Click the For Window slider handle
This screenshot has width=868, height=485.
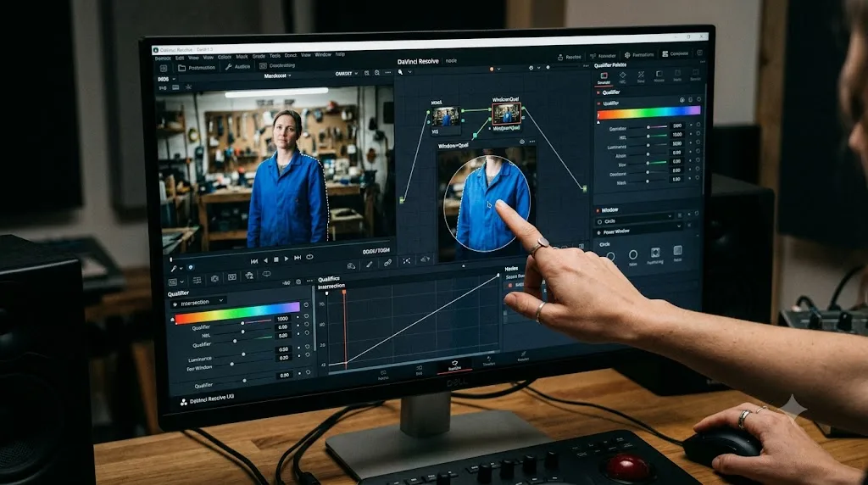(232, 364)
